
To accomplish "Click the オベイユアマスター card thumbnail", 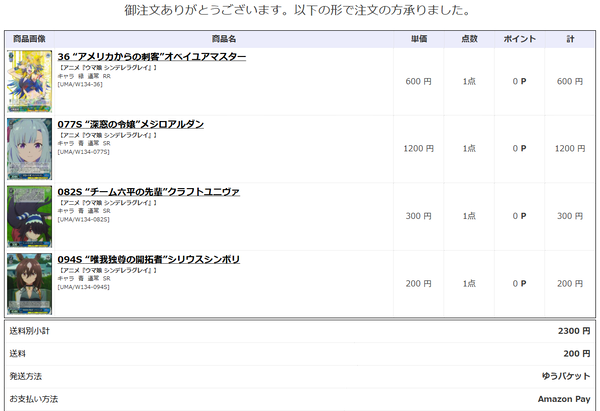I will click(29, 81).
